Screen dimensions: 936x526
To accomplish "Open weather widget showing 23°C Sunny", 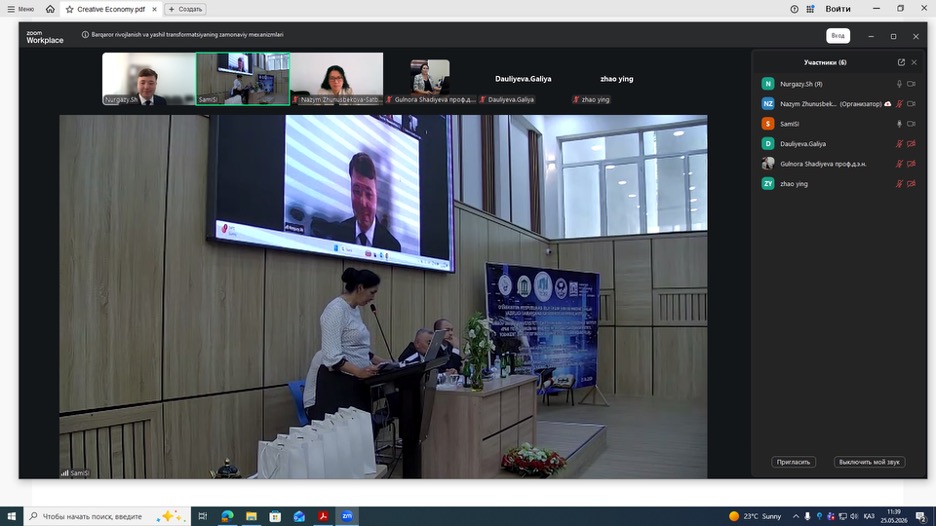I will (755, 516).
